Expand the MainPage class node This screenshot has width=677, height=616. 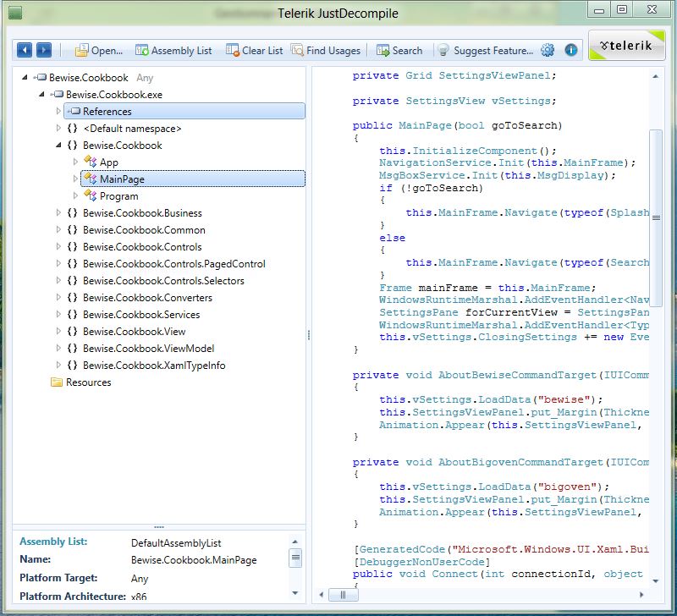point(75,179)
